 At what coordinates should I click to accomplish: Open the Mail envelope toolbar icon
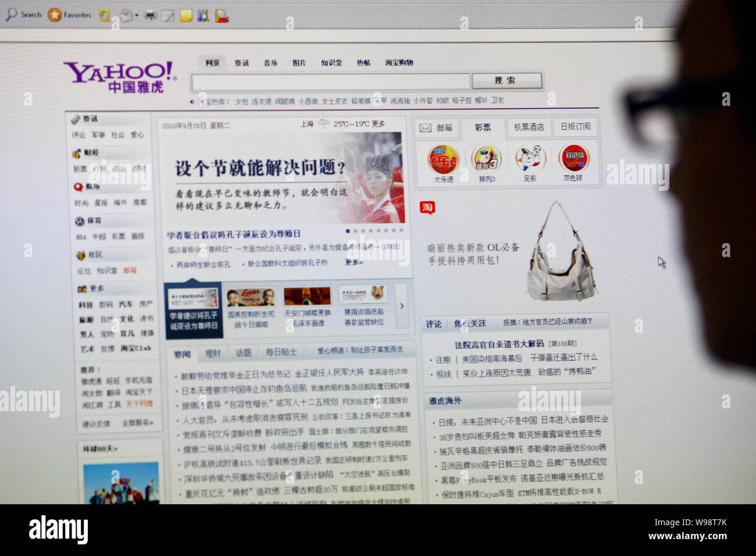point(126,16)
